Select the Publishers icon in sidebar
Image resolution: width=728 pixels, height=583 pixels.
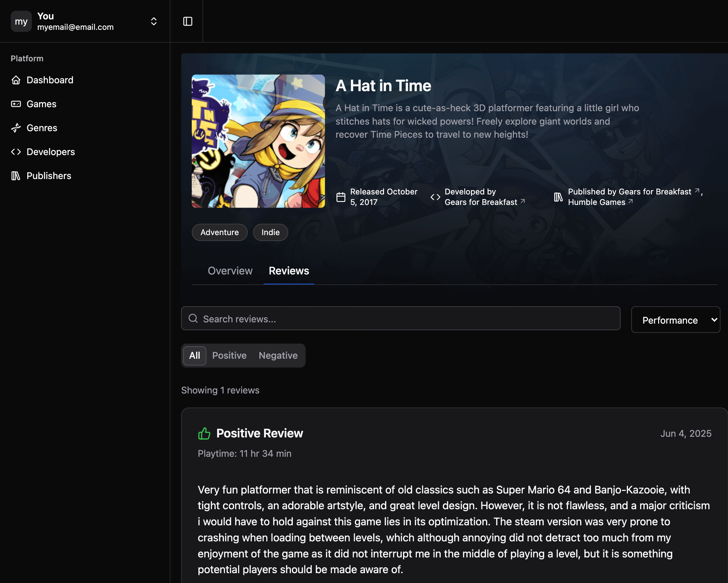pos(16,175)
